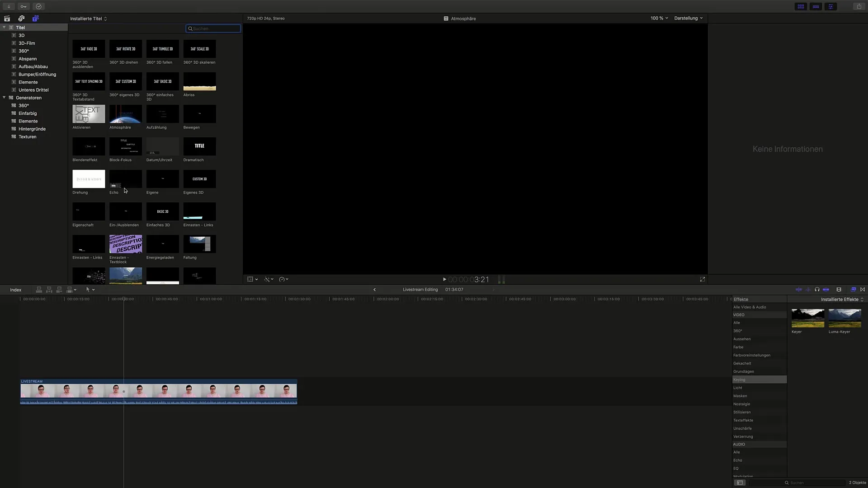Toggle the browser visibility grid icon
Image resolution: width=868 pixels, height=488 pixels.
tap(801, 6)
